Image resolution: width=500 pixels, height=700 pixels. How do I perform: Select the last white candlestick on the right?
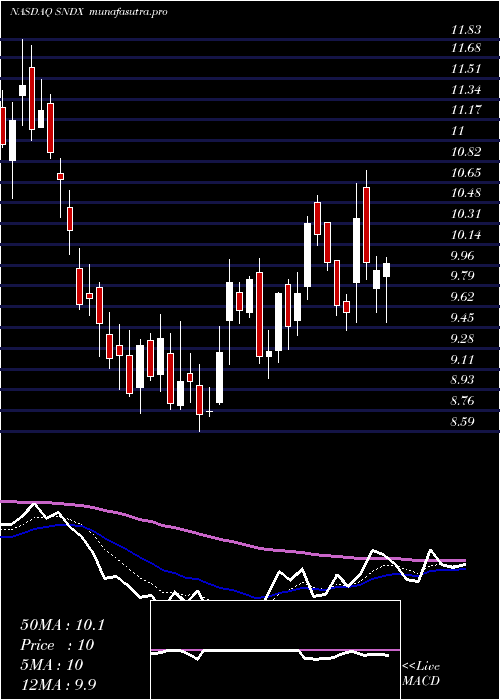(386, 270)
